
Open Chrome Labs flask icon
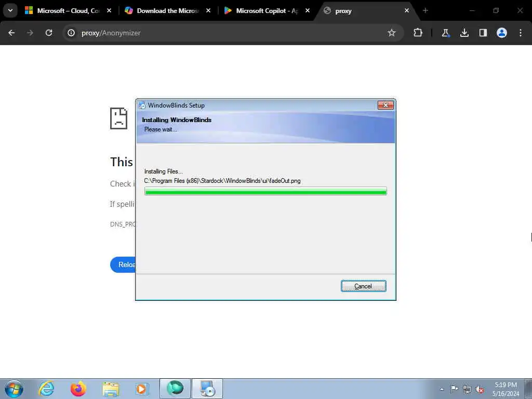click(445, 33)
